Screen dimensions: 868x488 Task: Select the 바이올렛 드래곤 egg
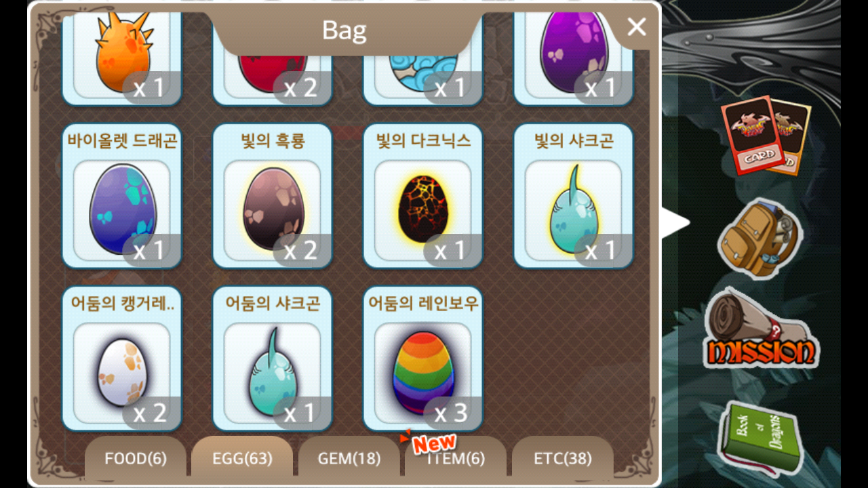point(122,196)
